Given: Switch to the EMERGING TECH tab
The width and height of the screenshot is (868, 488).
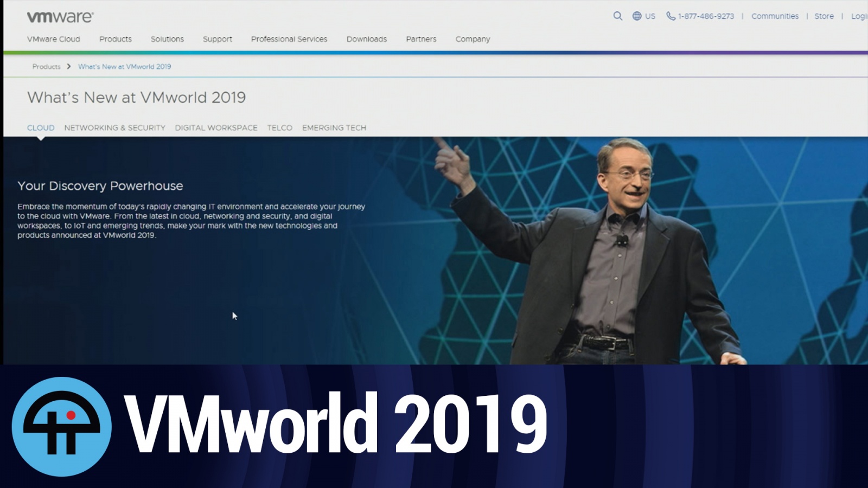Looking at the screenshot, I should [334, 128].
